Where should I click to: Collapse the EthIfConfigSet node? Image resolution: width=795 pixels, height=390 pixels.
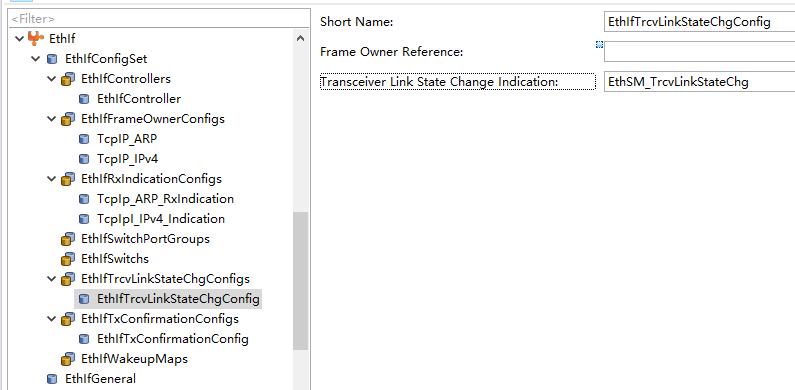35,59
